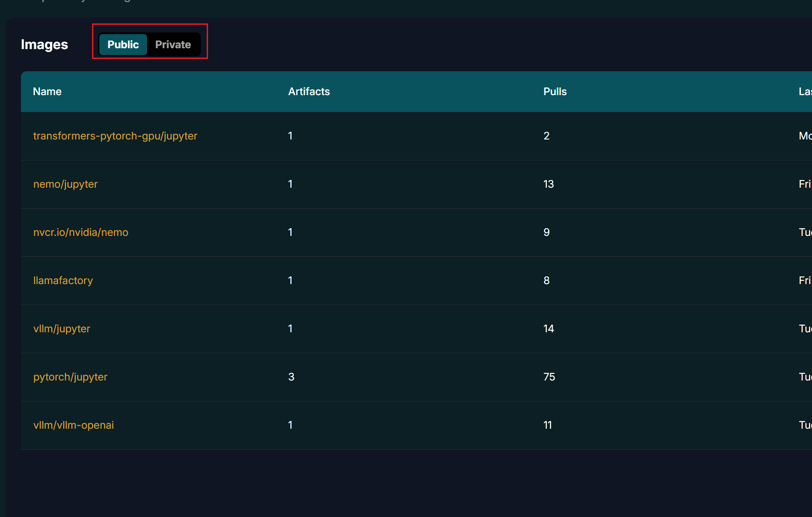The image size is (812, 517).
Task: Switch to the Public images tab
Action: (123, 44)
